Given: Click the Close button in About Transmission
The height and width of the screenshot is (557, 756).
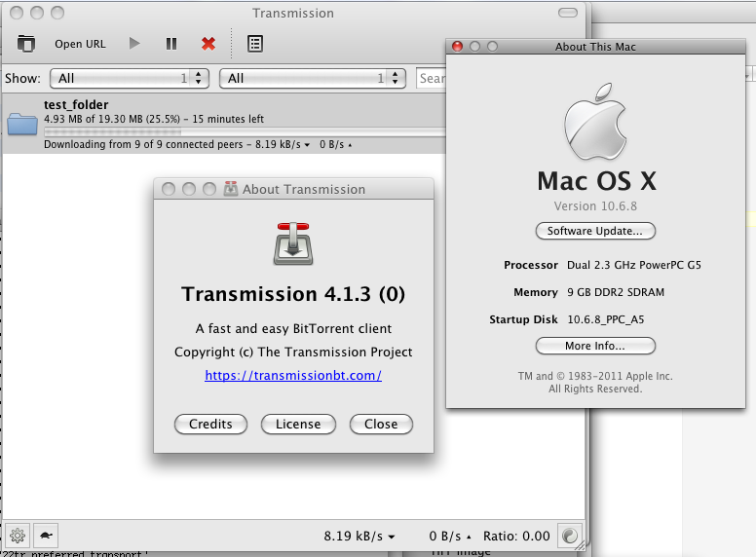Looking at the screenshot, I should (x=381, y=424).
